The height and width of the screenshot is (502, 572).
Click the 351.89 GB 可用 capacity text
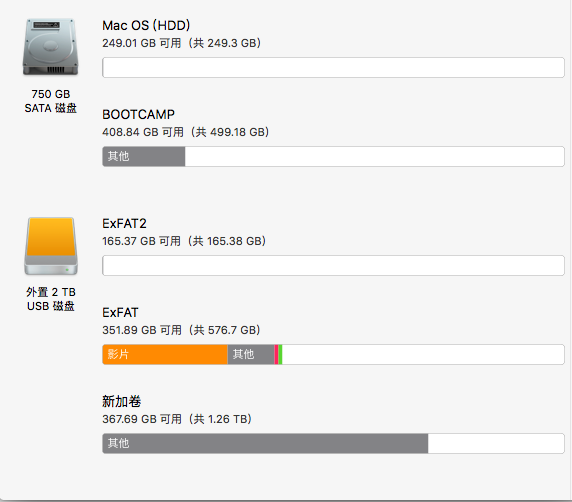pyautogui.click(x=142, y=330)
